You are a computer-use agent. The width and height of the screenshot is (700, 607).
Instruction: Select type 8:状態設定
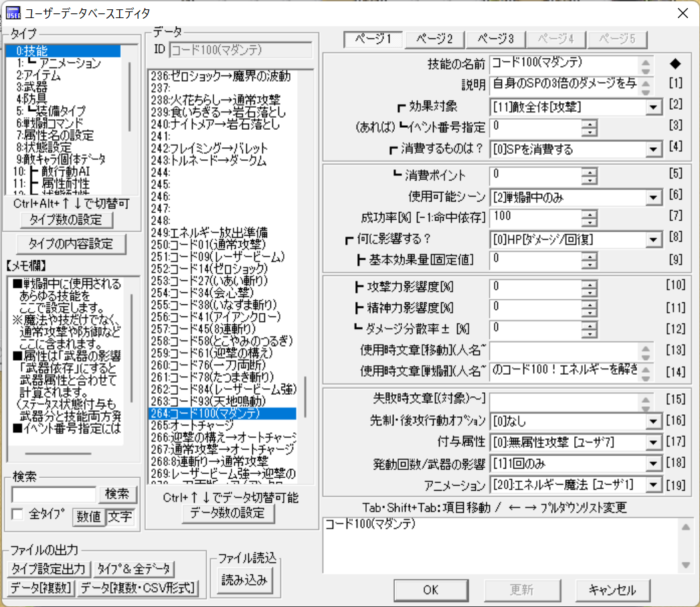pyautogui.click(x=64, y=147)
